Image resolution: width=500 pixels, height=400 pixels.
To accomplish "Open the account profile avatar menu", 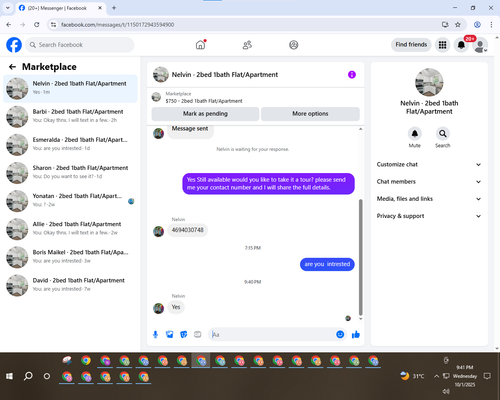I will (x=480, y=45).
